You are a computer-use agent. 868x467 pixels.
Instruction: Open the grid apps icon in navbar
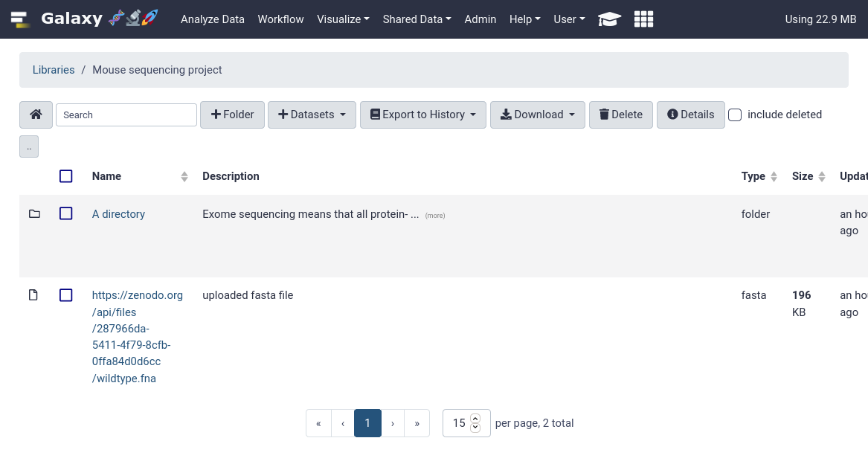644,19
